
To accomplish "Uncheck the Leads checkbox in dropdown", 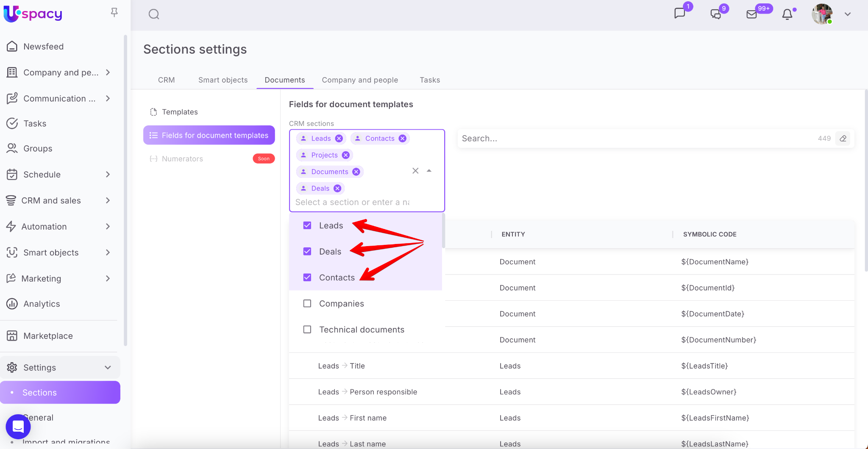I will (x=307, y=225).
